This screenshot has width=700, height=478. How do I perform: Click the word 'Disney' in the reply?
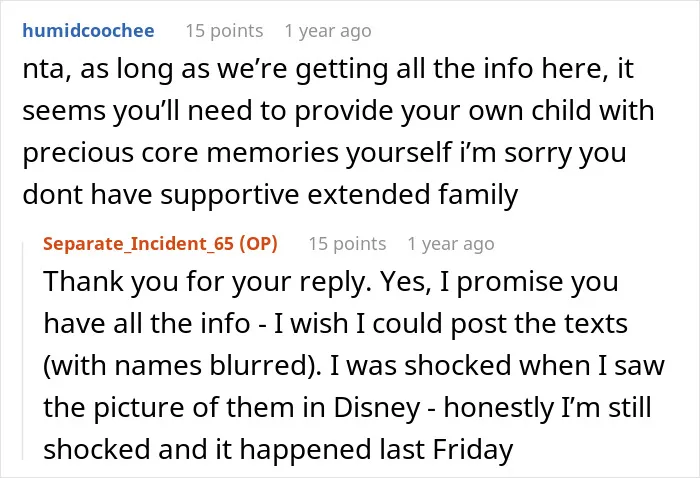pyautogui.click(x=377, y=407)
